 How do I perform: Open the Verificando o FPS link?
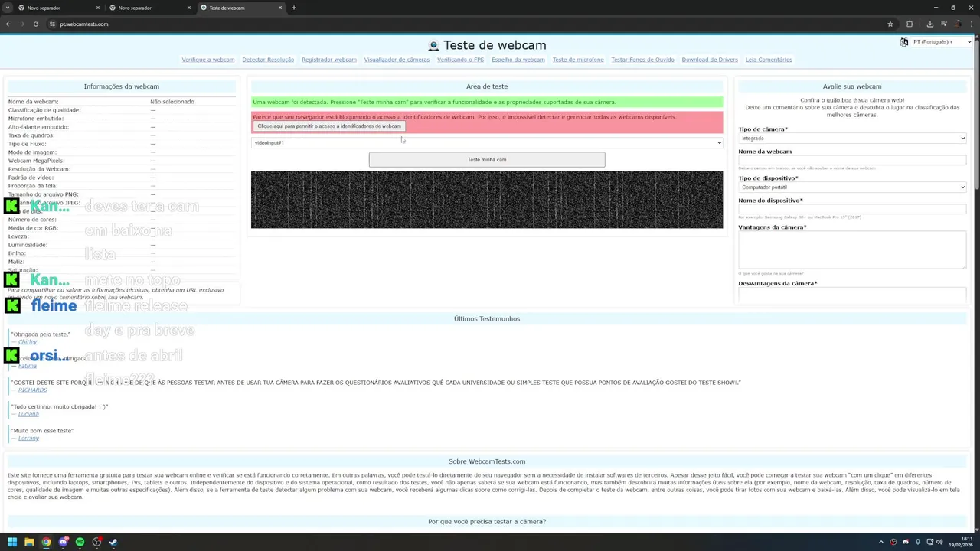click(460, 60)
